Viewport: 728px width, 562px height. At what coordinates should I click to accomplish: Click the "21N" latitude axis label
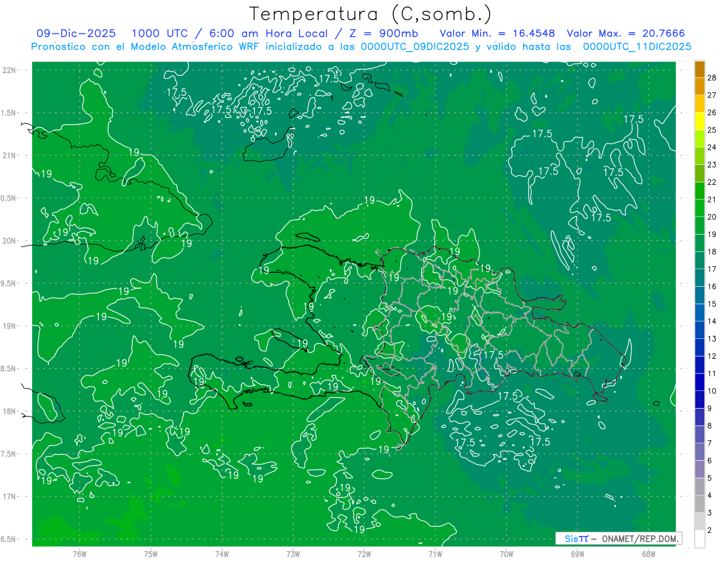[9, 155]
